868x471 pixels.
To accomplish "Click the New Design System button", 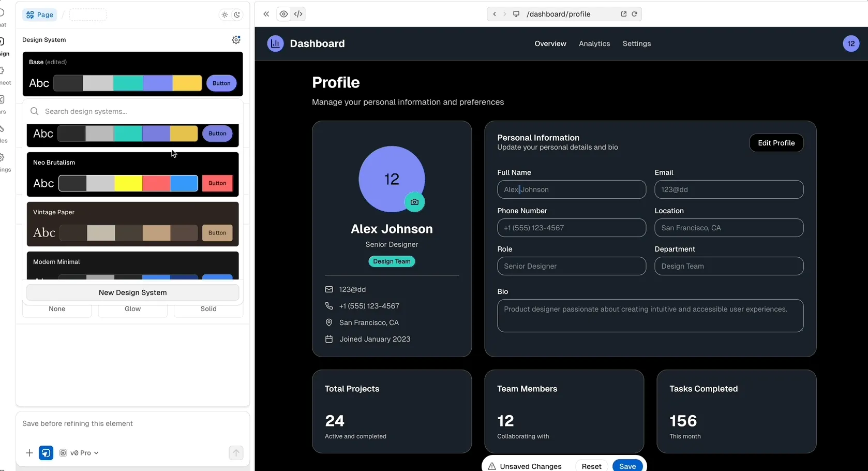I will click(132, 292).
